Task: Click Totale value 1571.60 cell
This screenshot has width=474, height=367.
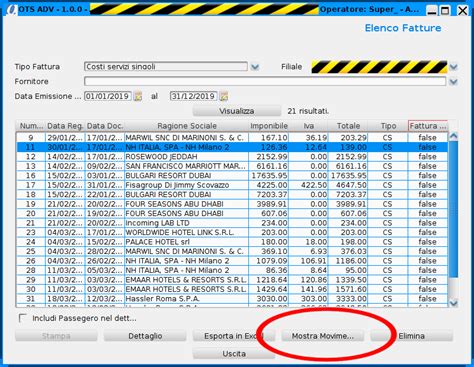Action: point(348,289)
